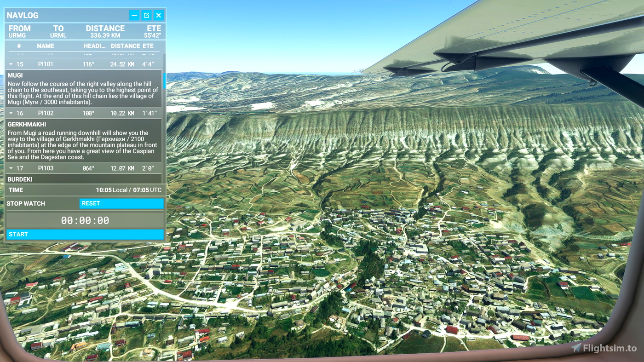644x362 pixels.
Task: Click the ETE column header in list
Action: coord(148,46)
